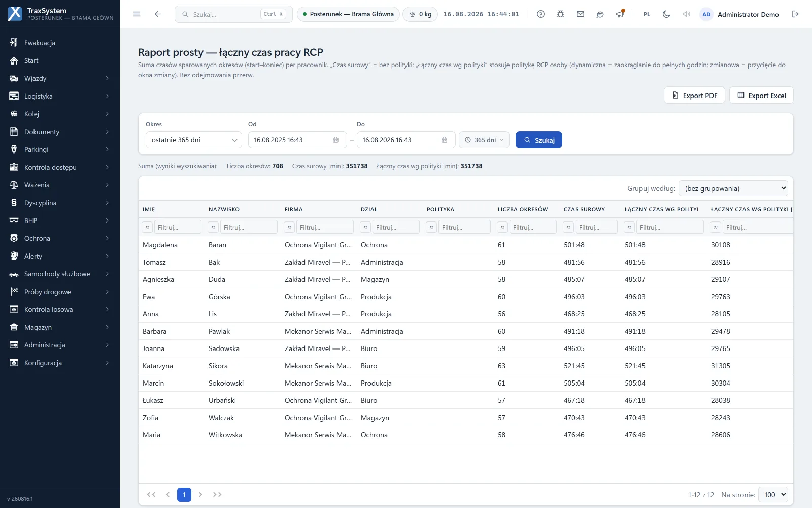Click the logout icon
The width and height of the screenshot is (812, 508).
tap(795, 14)
